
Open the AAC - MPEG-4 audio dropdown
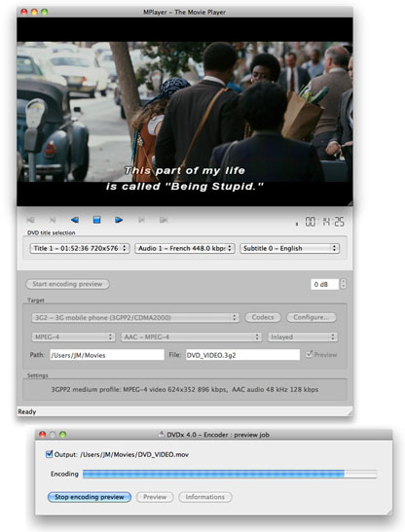[x=191, y=337]
